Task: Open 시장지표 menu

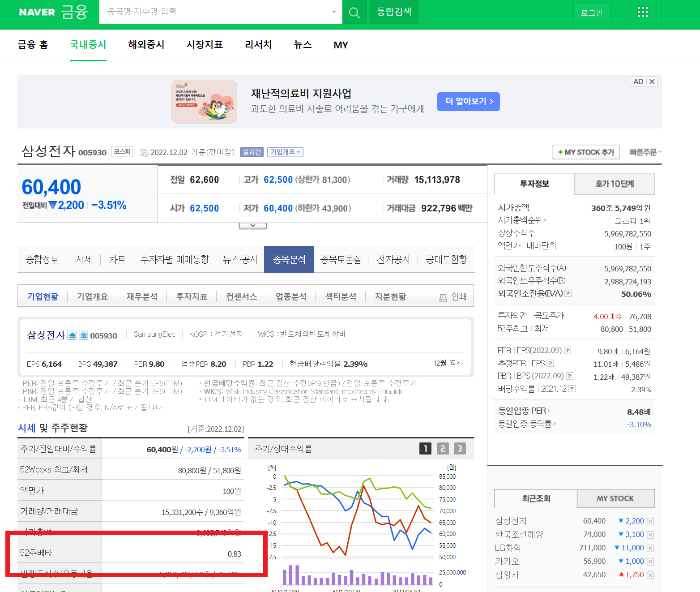Action: tap(205, 45)
